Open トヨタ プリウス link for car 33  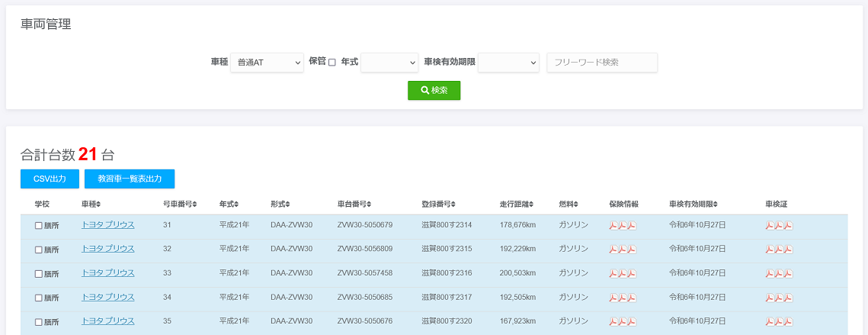[x=107, y=273]
